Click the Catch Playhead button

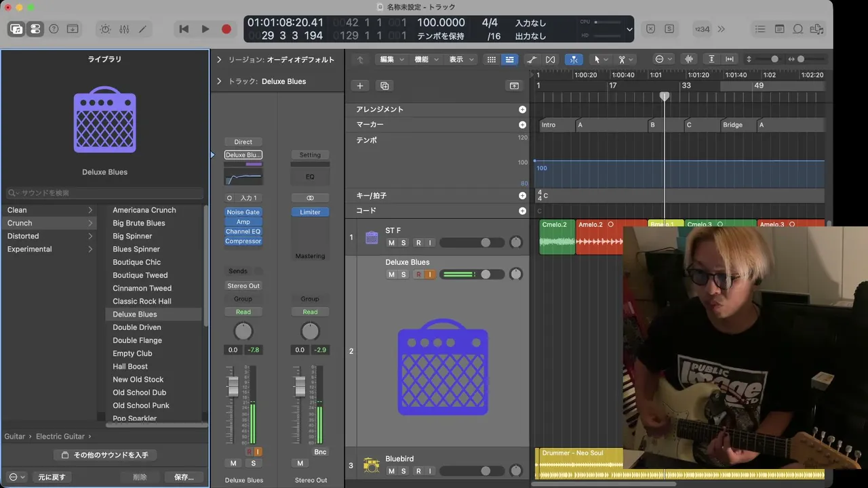574,60
